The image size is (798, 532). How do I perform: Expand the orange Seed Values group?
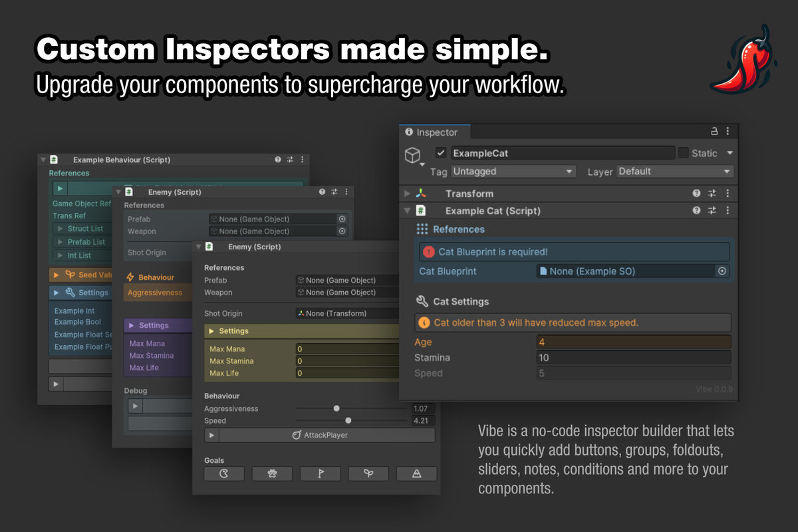click(56, 275)
